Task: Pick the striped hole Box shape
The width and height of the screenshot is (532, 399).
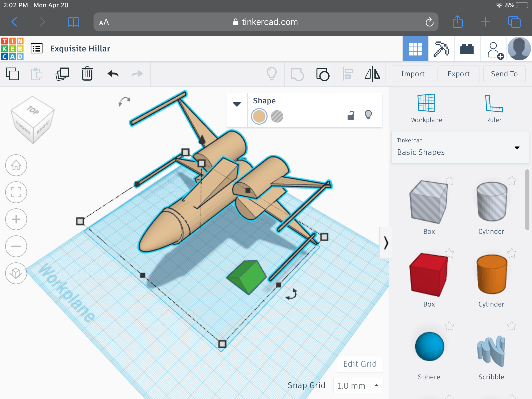Action: pyautogui.click(x=429, y=202)
